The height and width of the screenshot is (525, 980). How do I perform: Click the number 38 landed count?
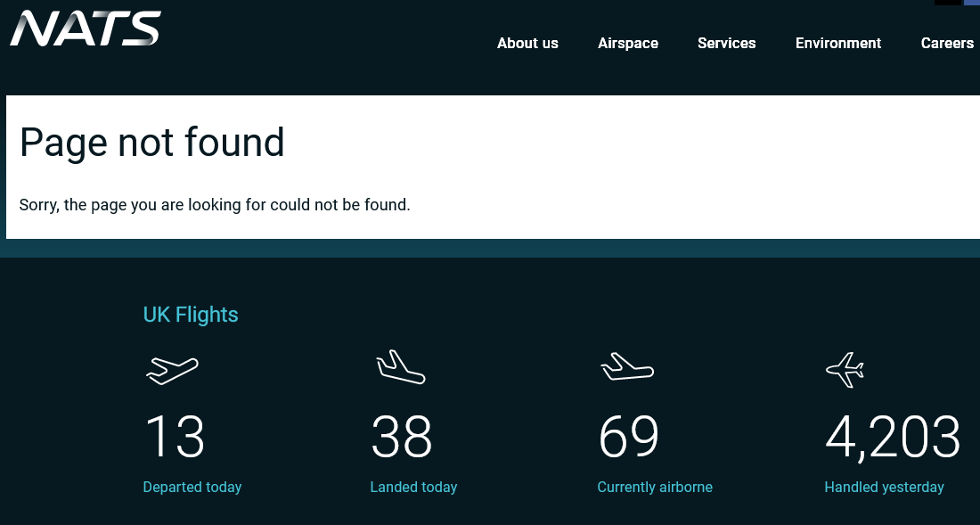click(401, 437)
